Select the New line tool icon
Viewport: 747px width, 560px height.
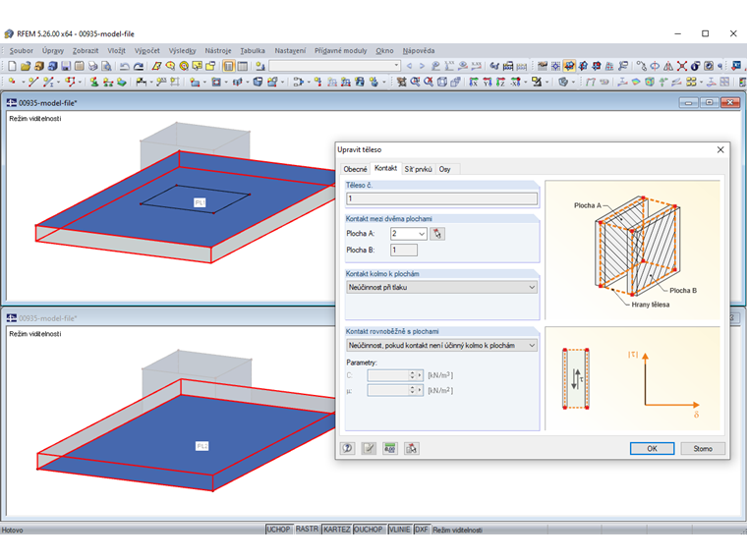click(x=33, y=82)
